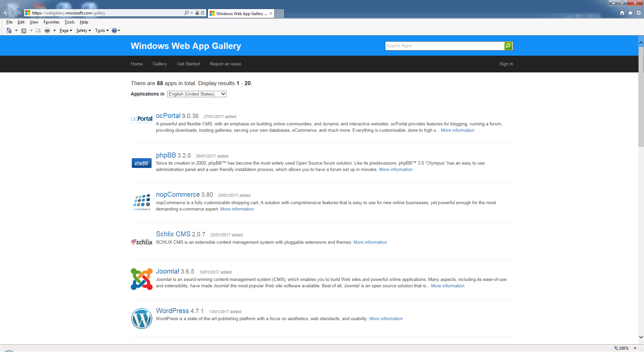644x352 pixels.
Task: Click the Print icon
Action: (x=47, y=31)
